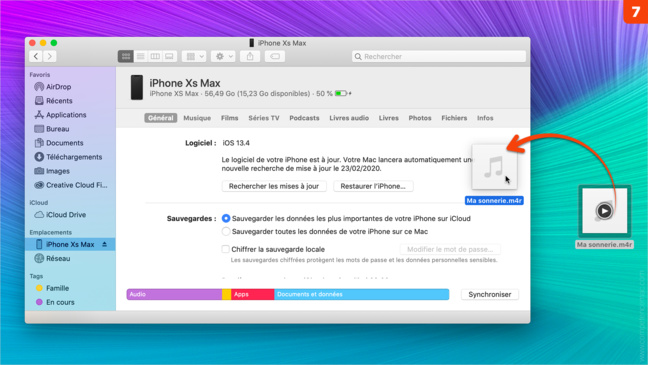The height and width of the screenshot is (365, 648).
Task: Open the gear action menu
Action: point(223,56)
